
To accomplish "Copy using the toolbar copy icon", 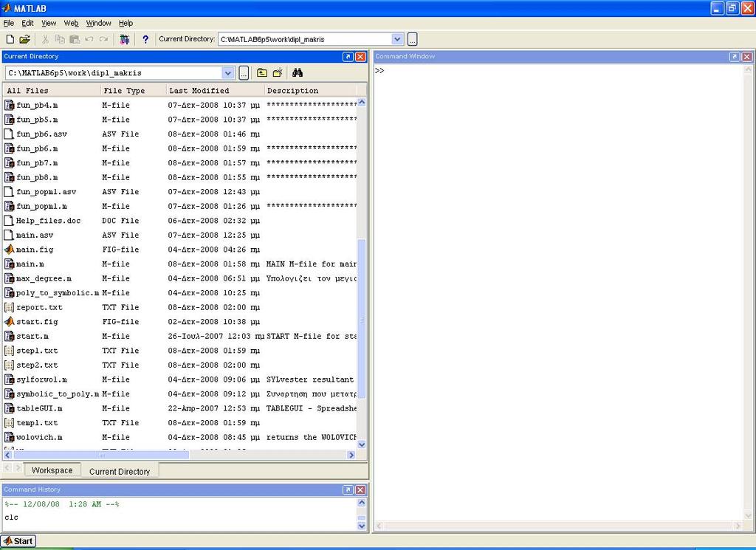I will pyautogui.click(x=60, y=39).
